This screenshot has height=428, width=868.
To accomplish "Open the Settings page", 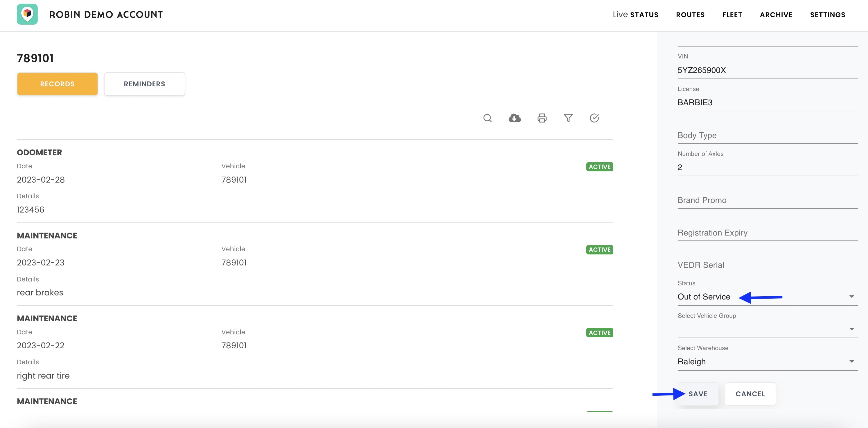I will click(827, 15).
